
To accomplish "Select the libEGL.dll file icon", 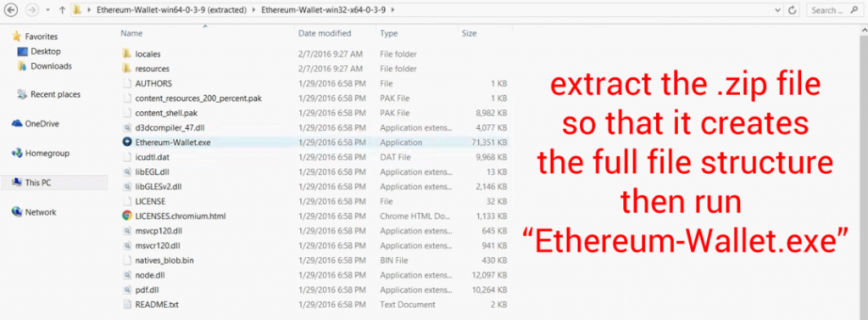I will (x=127, y=171).
